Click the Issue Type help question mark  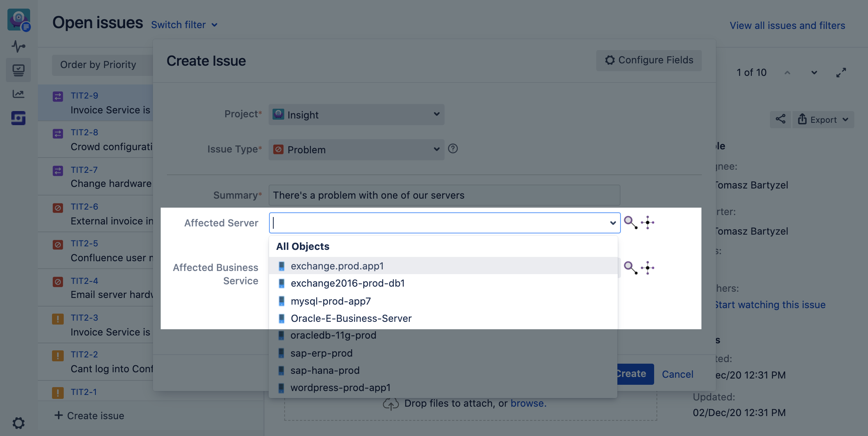(x=453, y=149)
